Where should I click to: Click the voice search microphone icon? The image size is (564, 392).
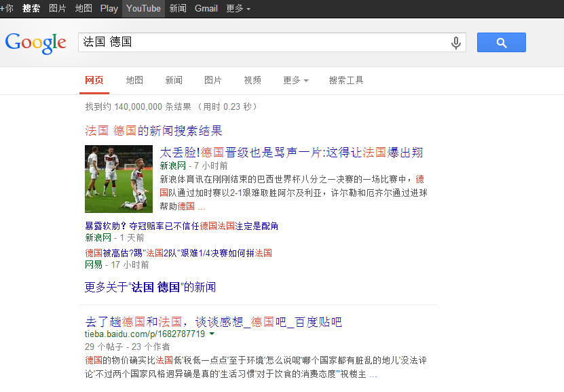pyautogui.click(x=455, y=43)
